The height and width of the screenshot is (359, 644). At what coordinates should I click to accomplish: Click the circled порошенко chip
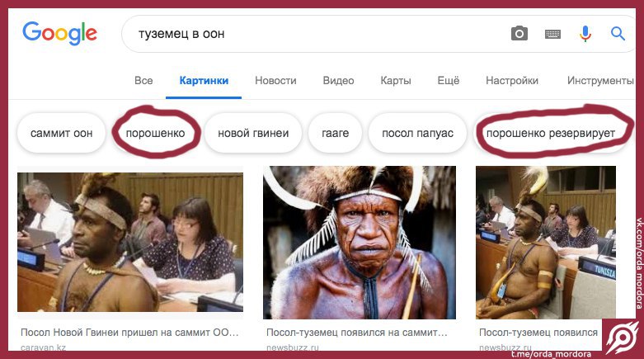coord(155,133)
